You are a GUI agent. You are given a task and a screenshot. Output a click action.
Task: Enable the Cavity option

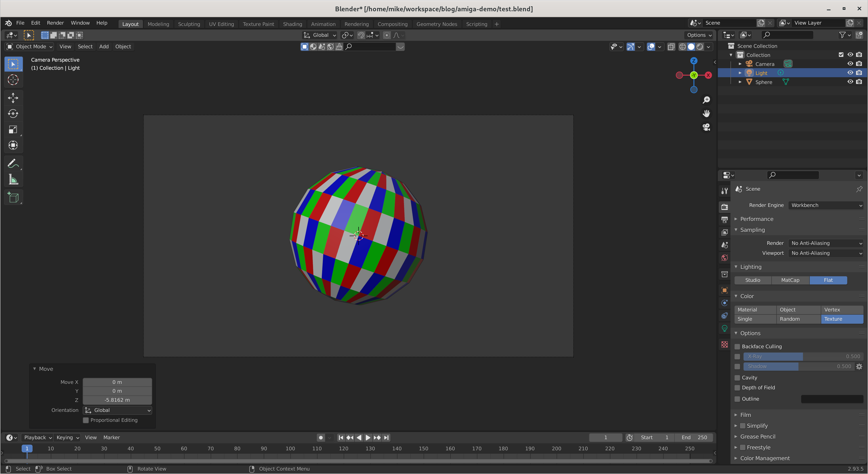737,378
